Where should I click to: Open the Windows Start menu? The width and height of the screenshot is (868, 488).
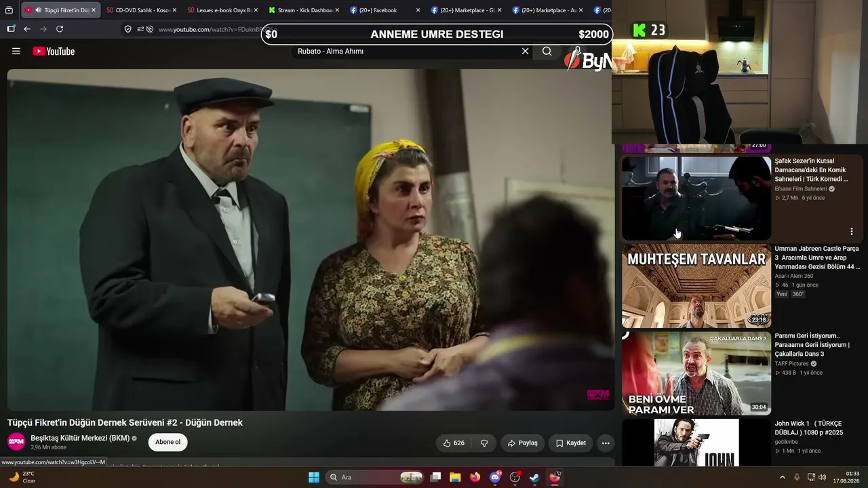coord(314,477)
